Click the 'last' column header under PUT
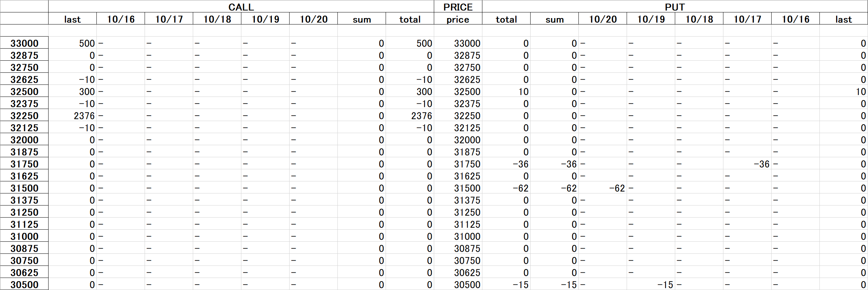The height and width of the screenshot is (290, 868). [x=844, y=19]
